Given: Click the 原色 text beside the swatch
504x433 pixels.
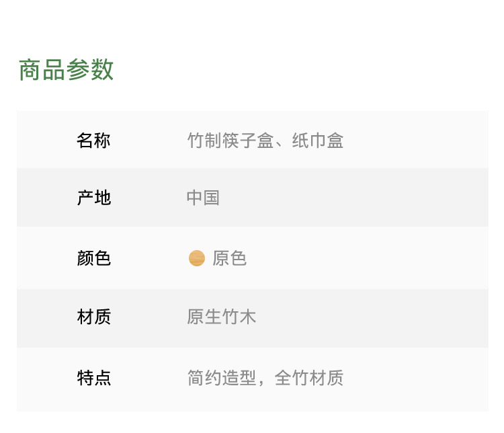Looking at the screenshot, I should coord(230,258).
